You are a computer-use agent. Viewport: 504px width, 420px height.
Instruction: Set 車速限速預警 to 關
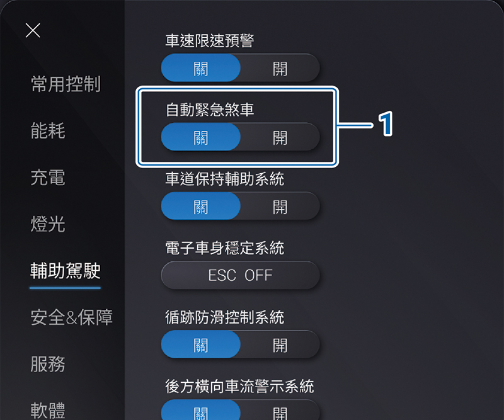pos(201,67)
